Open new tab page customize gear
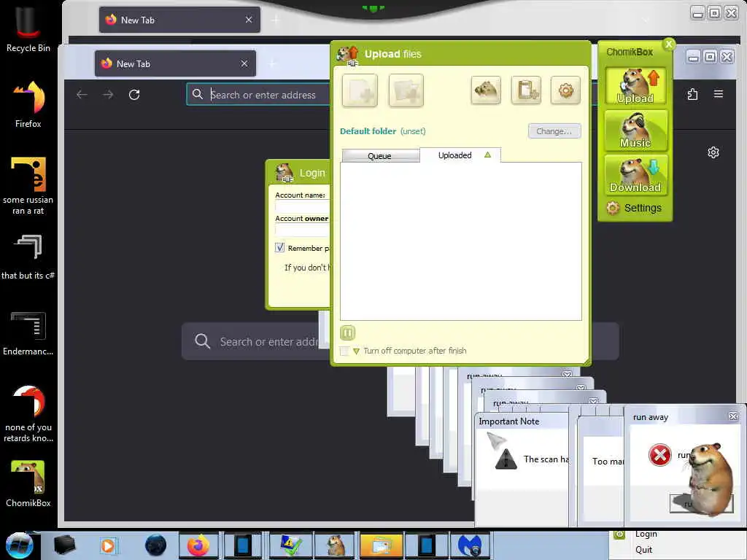This screenshot has height=560, width=747. click(713, 152)
